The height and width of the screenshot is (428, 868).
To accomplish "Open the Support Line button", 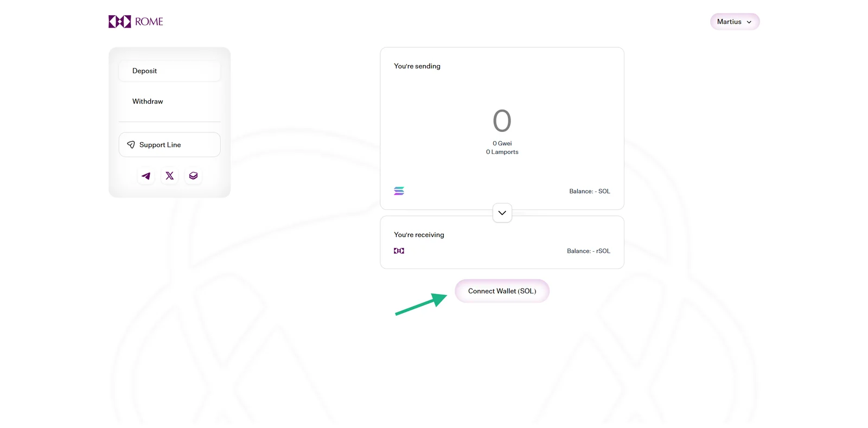I will [169, 145].
